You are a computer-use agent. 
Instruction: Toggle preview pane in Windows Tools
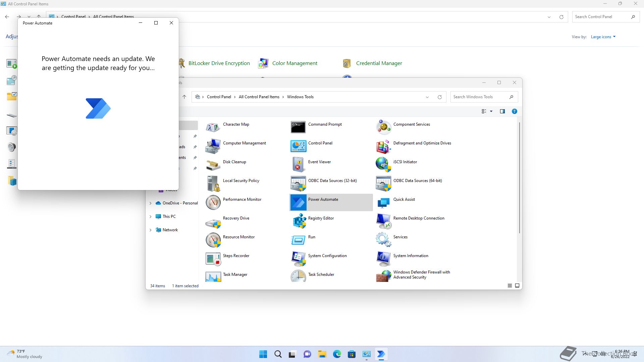(x=502, y=111)
